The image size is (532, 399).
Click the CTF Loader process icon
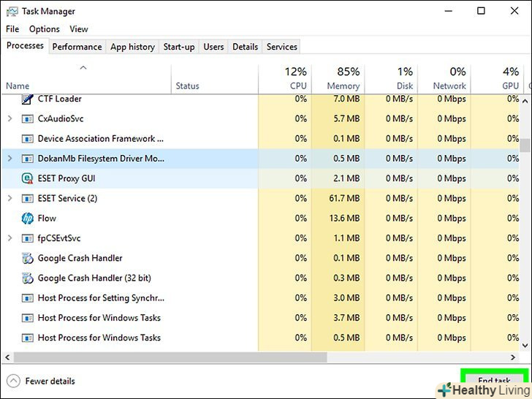[28, 99]
